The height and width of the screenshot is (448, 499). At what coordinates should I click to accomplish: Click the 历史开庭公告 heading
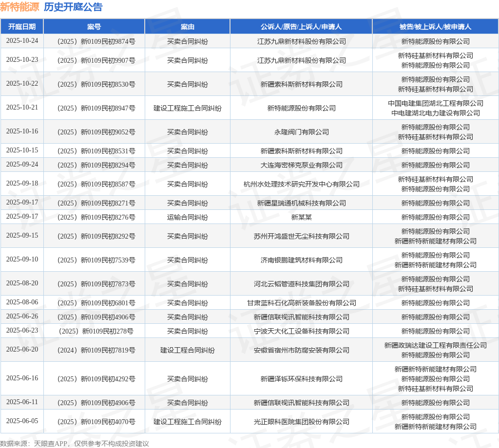coord(73,7)
